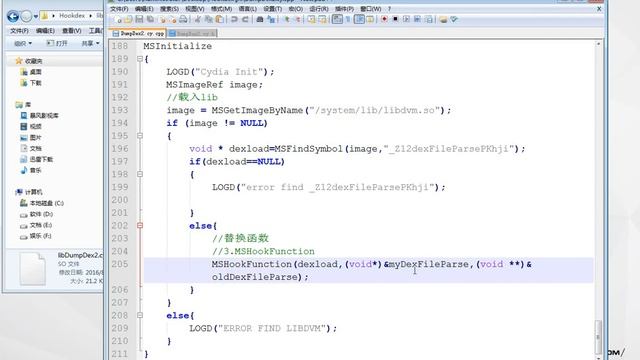Open the 设置(T) menu

(272, 9)
